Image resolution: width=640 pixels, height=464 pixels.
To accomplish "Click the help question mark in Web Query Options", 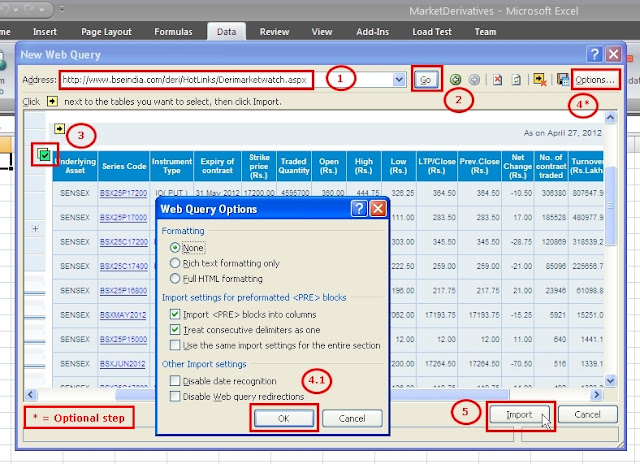I will coord(358,209).
